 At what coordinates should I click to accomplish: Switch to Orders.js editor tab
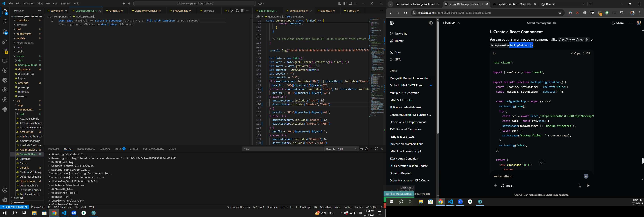[115, 11]
